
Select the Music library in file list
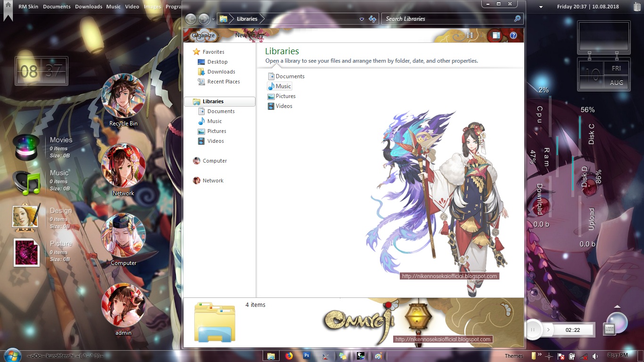tap(280, 86)
